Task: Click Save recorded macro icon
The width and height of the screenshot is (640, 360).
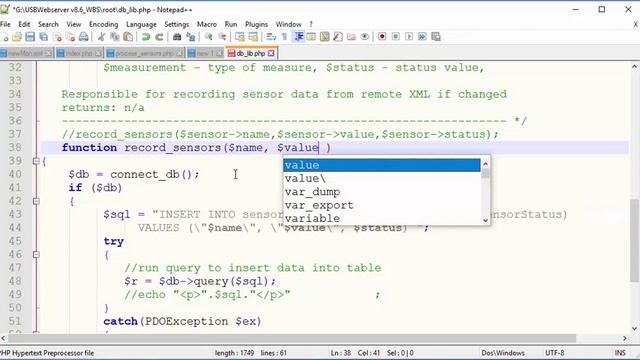Action: coord(436,37)
